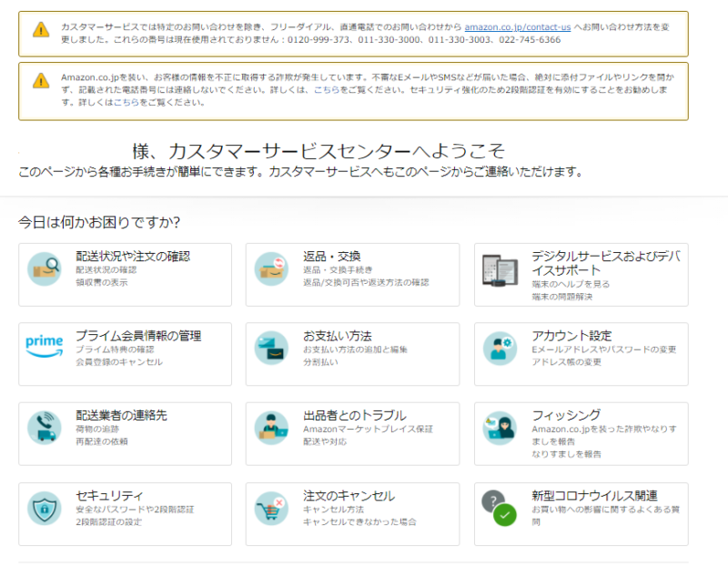Click the 会員登録のキャンセル subtext
This screenshot has width=728, height=567.
[119, 361]
